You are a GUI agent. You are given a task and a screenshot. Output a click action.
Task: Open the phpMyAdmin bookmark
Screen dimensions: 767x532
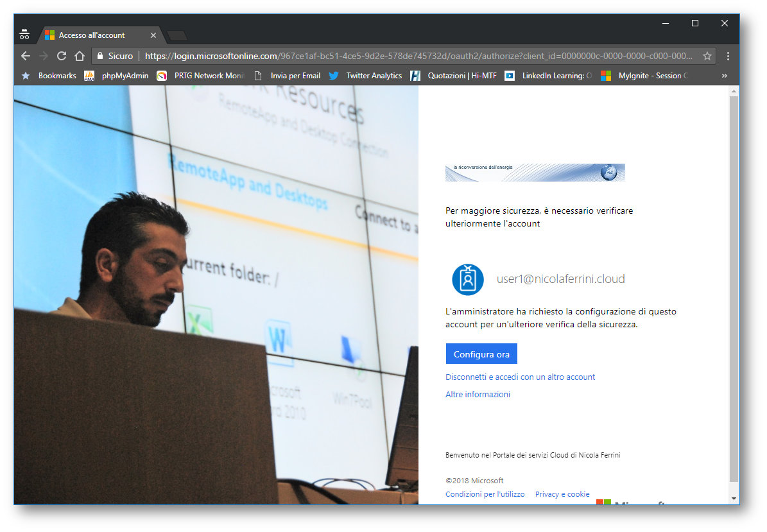point(116,75)
